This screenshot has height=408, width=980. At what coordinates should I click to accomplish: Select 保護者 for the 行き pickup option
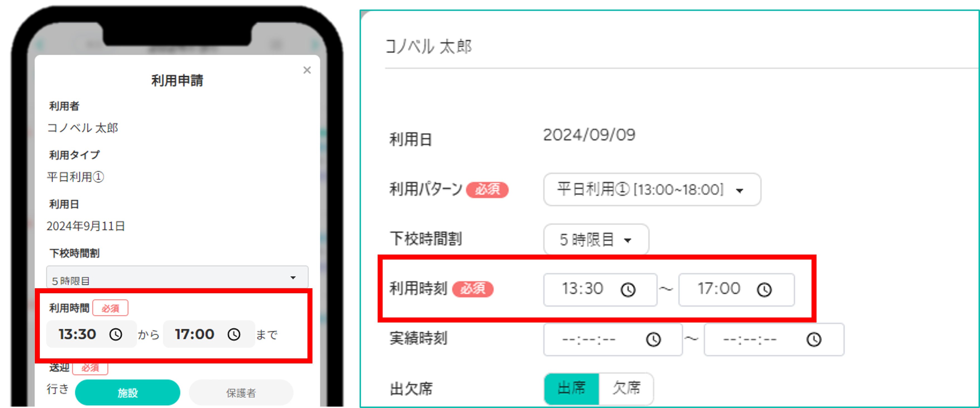[x=241, y=392]
